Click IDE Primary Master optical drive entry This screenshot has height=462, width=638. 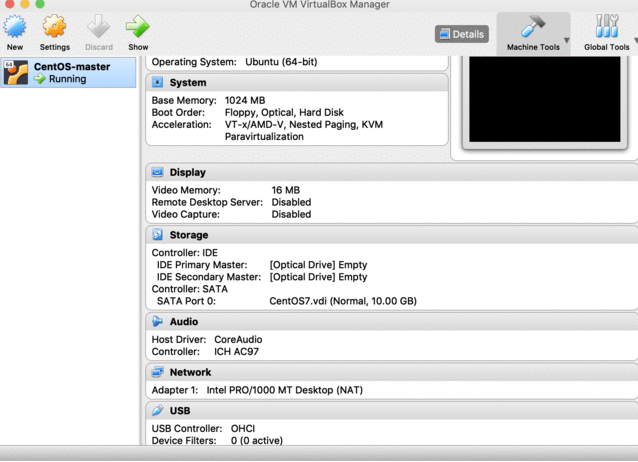(x=318, y=265)
